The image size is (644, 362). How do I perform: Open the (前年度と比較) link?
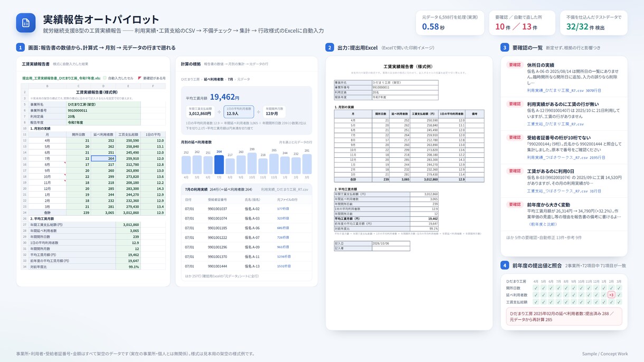[544, 224]
